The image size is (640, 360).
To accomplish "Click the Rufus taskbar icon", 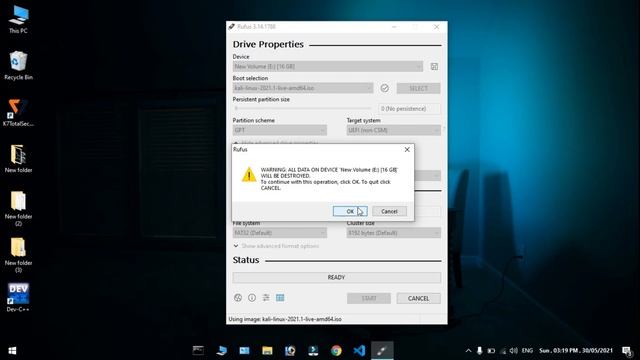I will coord(382,351).
